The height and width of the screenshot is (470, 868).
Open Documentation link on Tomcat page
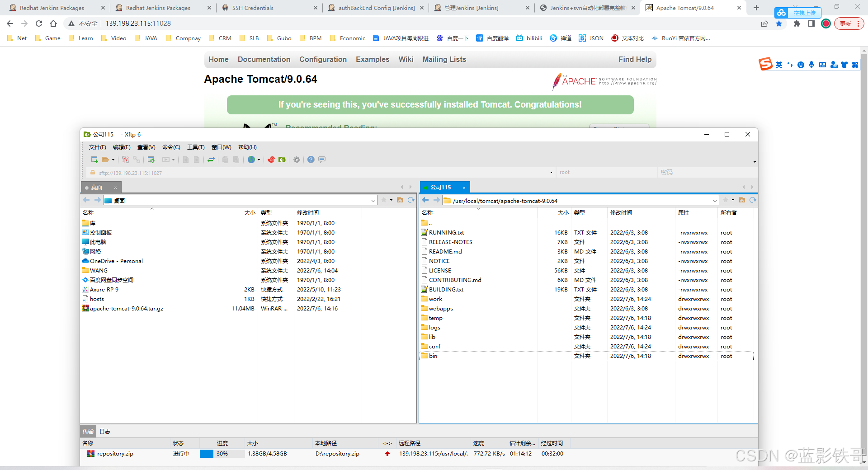pyautogui.click(x=264, y=60)
